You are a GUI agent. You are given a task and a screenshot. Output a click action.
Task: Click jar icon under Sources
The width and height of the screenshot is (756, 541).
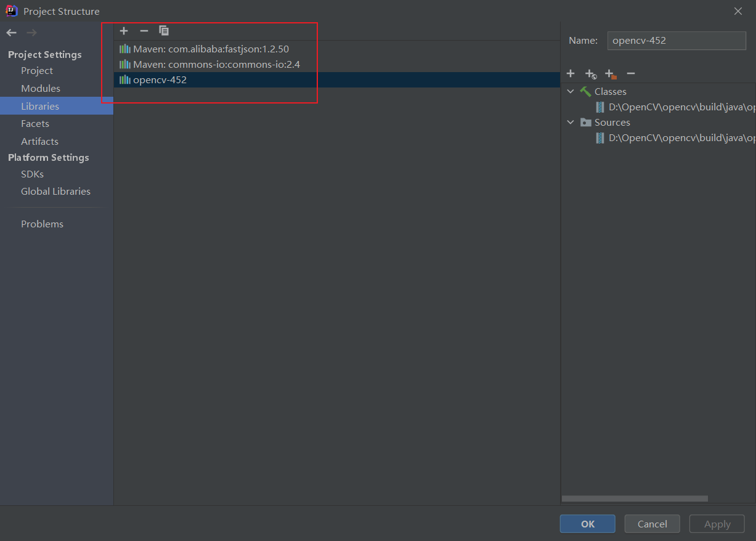[x=600, y=138]
